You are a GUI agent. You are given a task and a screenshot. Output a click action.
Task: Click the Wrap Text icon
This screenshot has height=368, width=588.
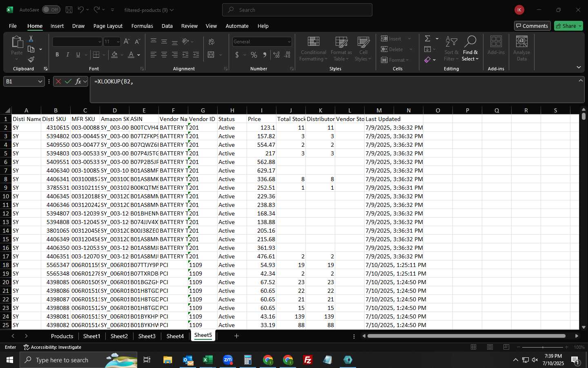pyautogui.click(x=212, y=42)
